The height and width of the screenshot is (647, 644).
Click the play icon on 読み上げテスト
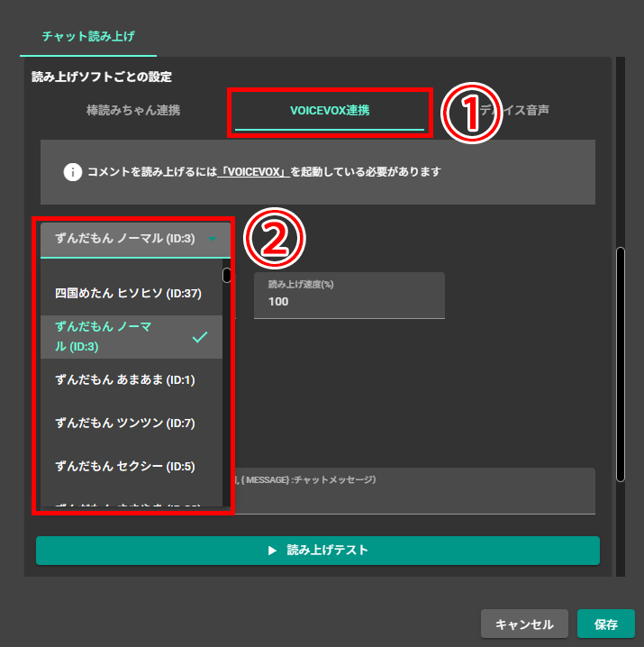click(x=272, y=551)
